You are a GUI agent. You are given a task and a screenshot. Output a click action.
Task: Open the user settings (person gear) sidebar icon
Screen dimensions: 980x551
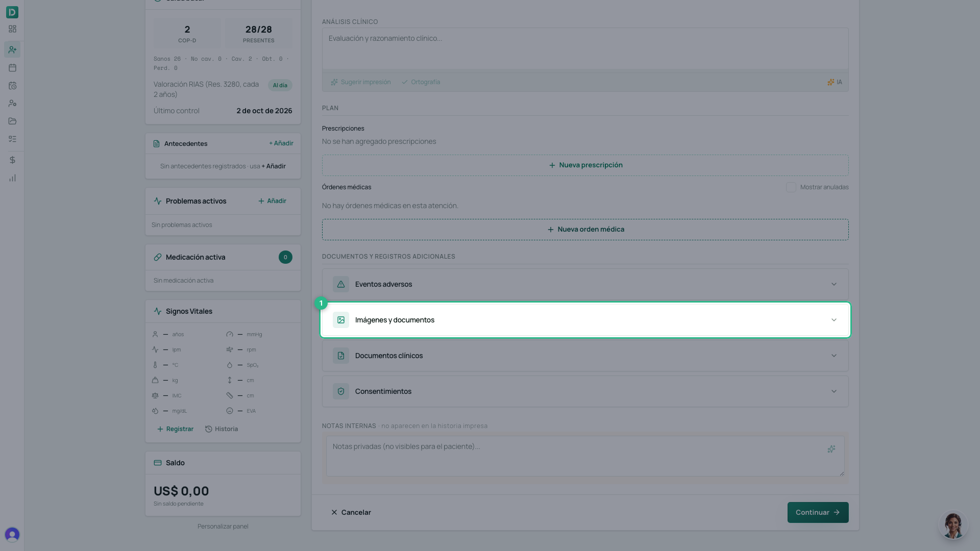(x=12, y=103)
